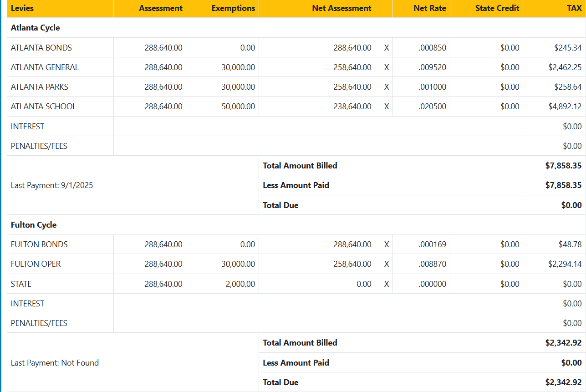This screenshot has width=586, height=392.
Task: Click the FULTON BONDS tax amount $48.78
Action: 570,244
